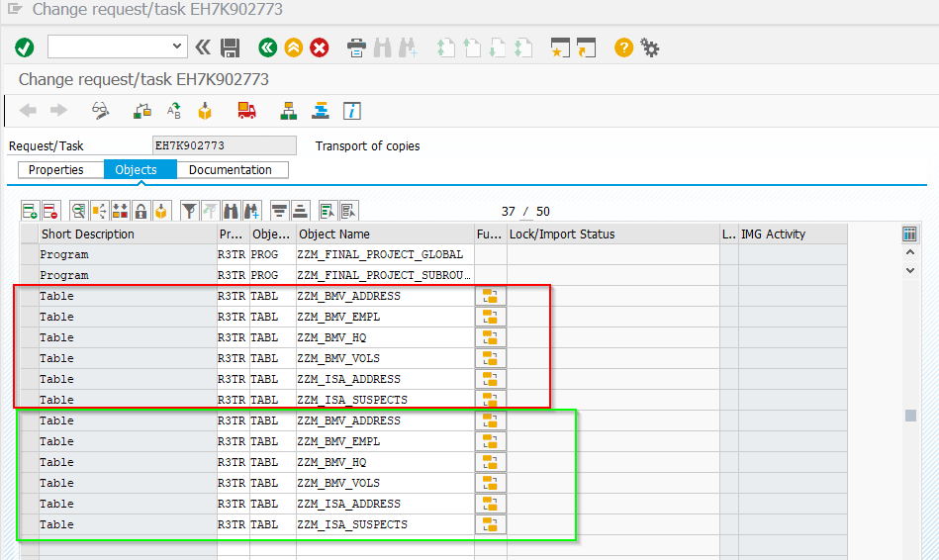This screenshot has width=939, height=560.
Task: Exit using the yellow up-arrows icon
Action: 294,47
